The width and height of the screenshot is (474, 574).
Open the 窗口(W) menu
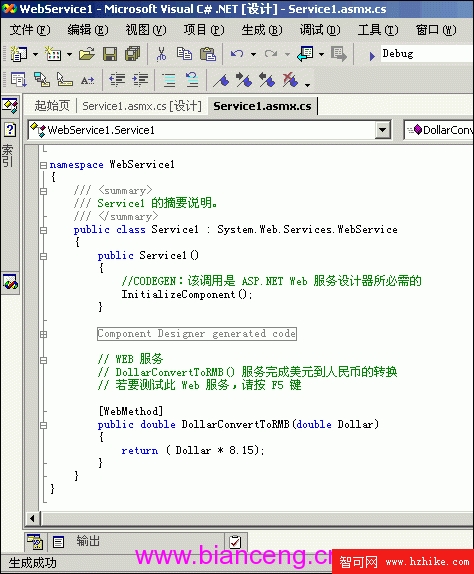click(x=436, y=30)
